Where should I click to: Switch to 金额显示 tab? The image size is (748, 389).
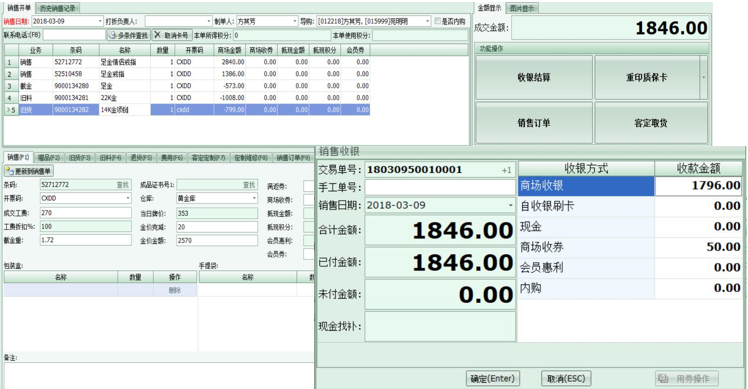point(489,8)
